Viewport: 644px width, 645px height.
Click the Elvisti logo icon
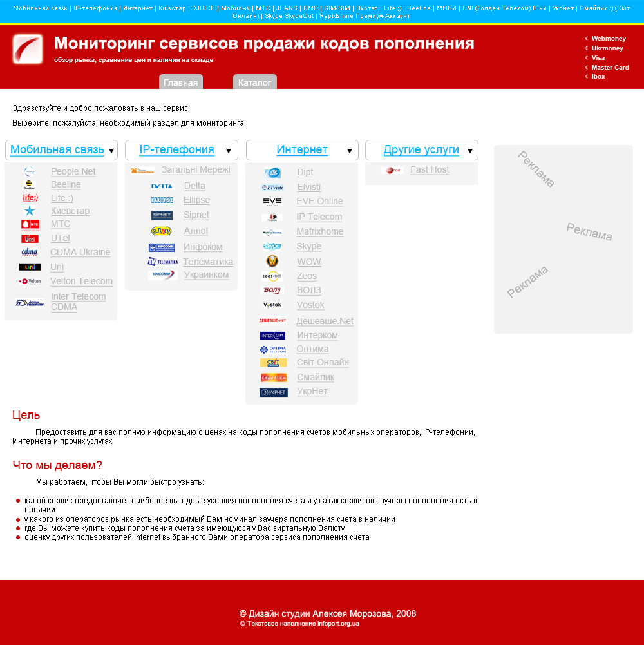click(x=272, y=187)
